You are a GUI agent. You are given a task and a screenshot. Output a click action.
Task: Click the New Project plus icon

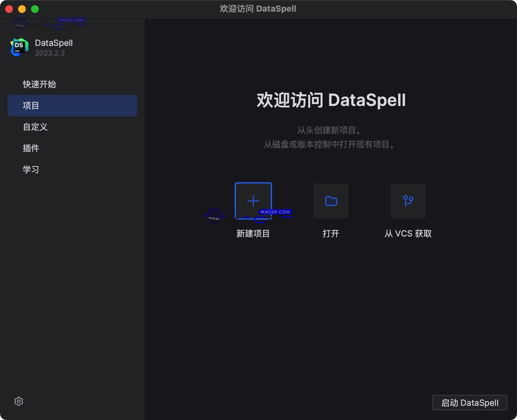(253, 201)
